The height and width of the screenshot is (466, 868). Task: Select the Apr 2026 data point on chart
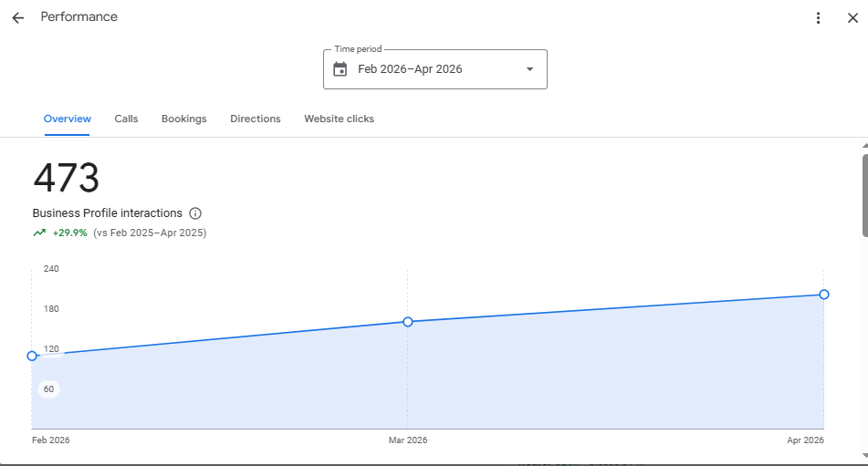click(x=823, y=295)
